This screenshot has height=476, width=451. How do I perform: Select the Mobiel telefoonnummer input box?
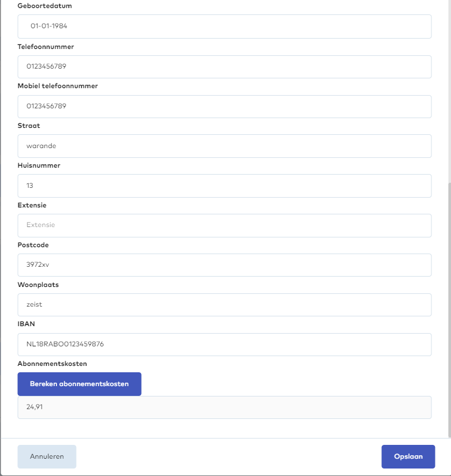click(x=224, y=106)
